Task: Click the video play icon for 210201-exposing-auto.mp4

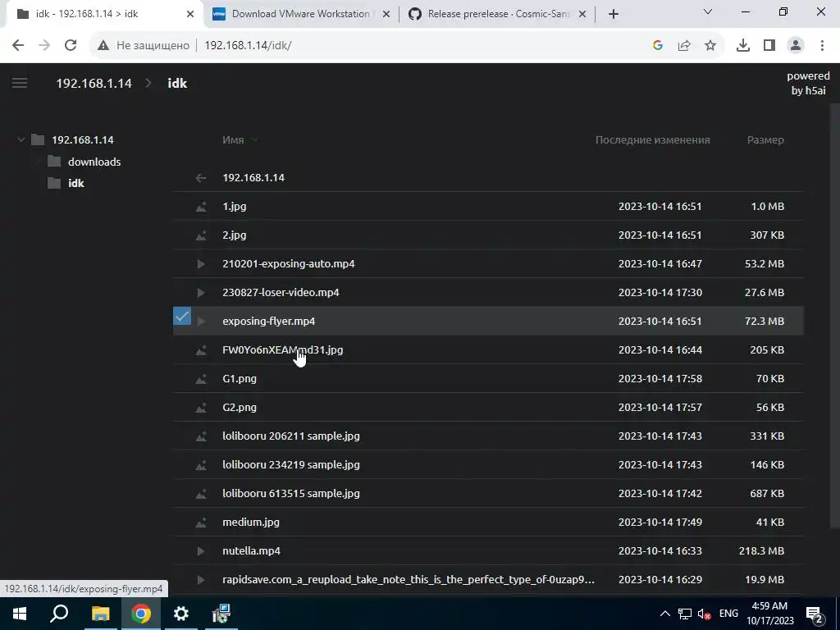Action: point(201,263)
